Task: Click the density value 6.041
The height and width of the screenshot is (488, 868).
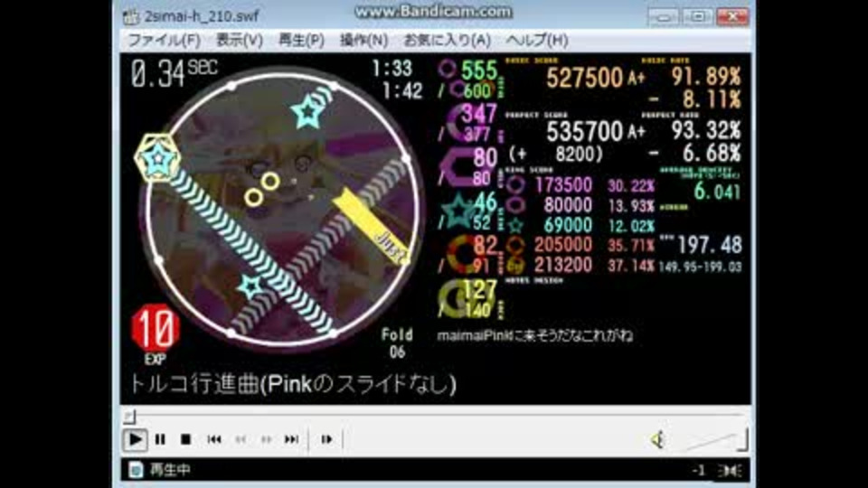Action: pos(717,192)
